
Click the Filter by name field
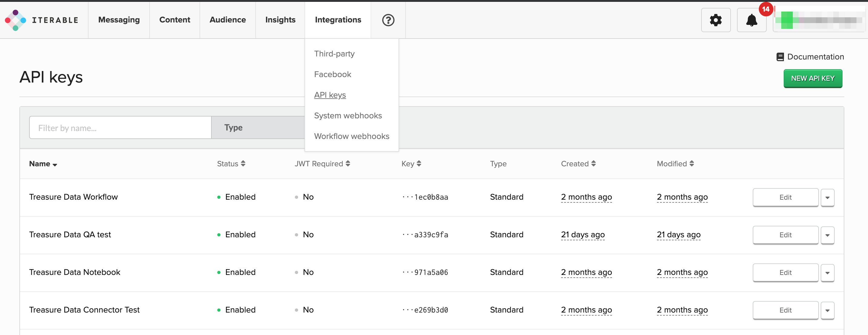click(x=120, y=128)
